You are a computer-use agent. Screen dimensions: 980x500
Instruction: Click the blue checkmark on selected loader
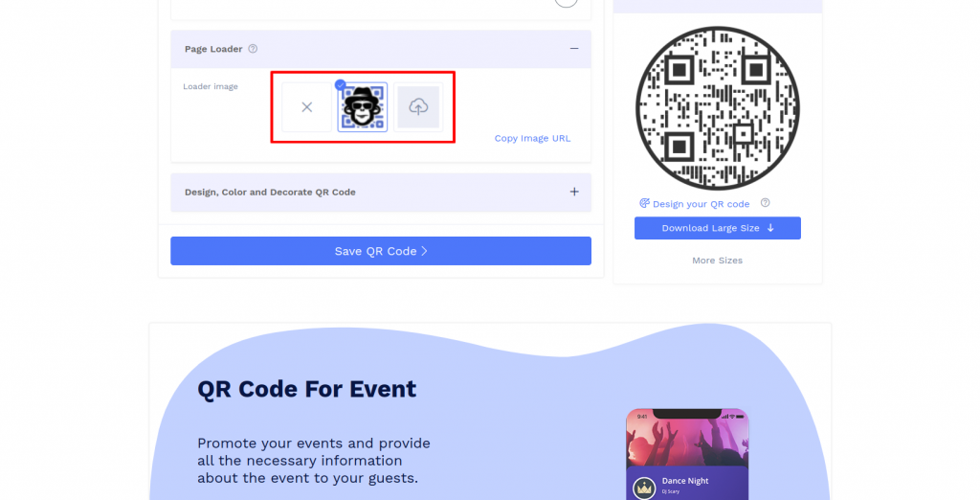[x=340, y=85]
